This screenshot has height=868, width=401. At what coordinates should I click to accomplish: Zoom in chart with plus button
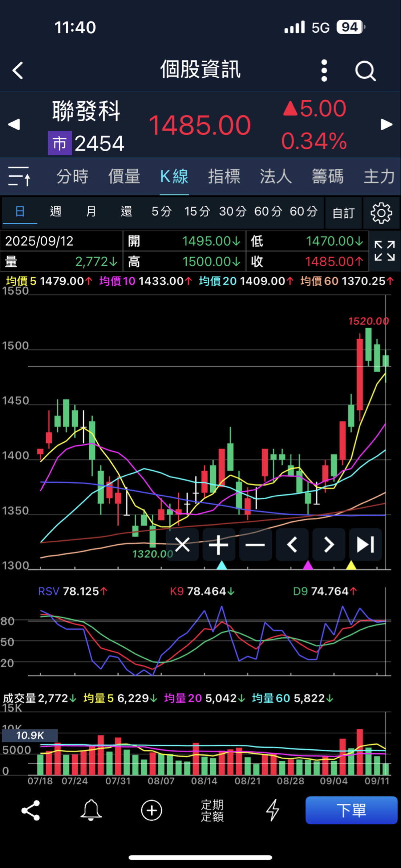pos(219,545)
